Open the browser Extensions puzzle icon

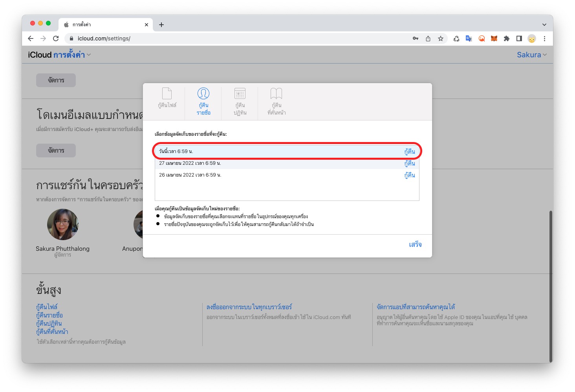coord(507,38)
